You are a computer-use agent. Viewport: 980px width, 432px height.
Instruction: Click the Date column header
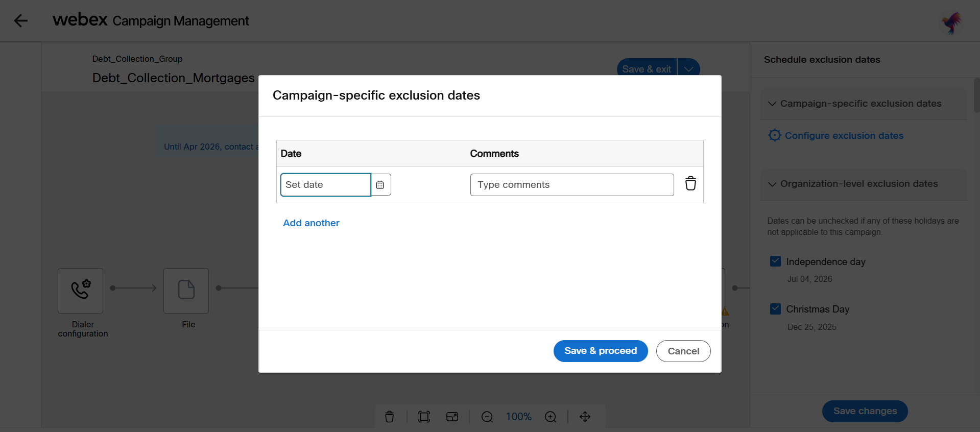pyautogui.click(x=291, y=154)
